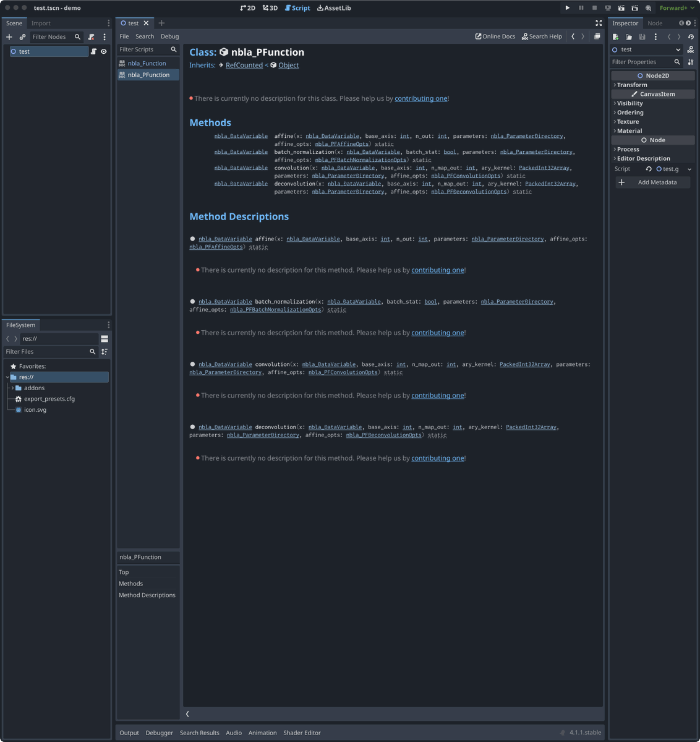
Task: Open the Forward+ renderer dropdown
Action: [x=677, y=8]
